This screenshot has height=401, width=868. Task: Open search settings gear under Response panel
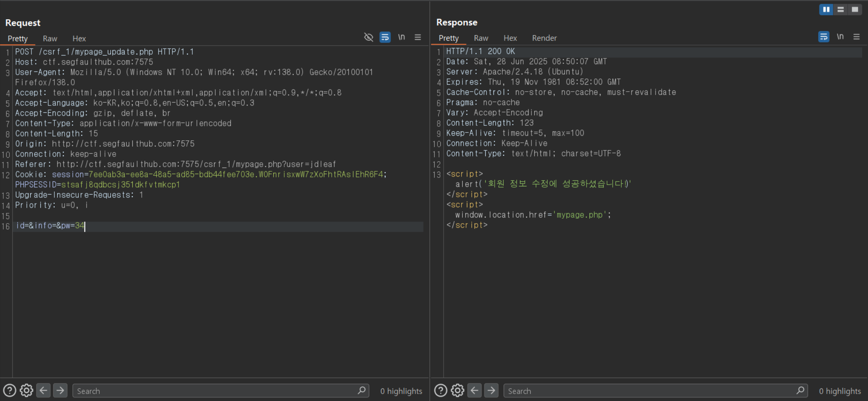point(457,390)
